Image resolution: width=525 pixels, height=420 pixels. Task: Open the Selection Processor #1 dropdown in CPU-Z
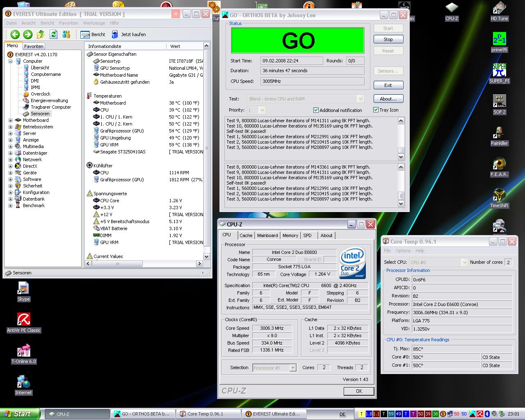tap(293, 368)
